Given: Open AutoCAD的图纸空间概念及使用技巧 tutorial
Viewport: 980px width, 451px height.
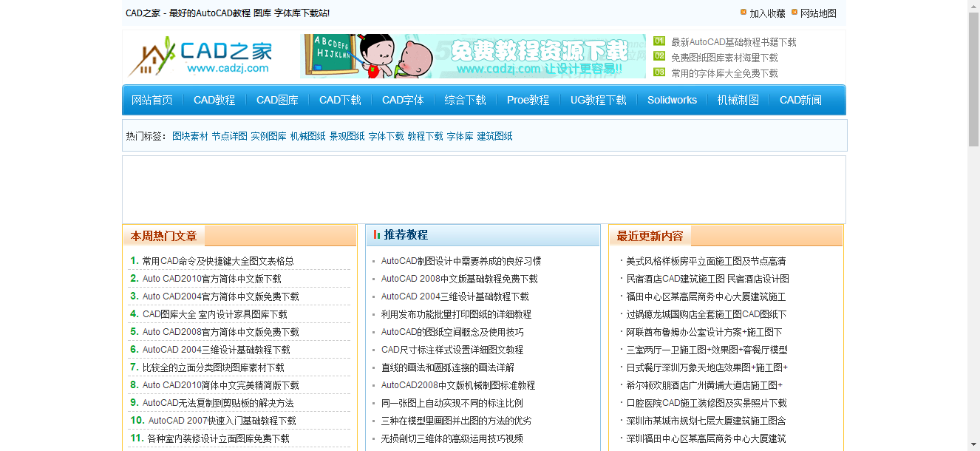Looking at the screenshot, I should (452, 332).
